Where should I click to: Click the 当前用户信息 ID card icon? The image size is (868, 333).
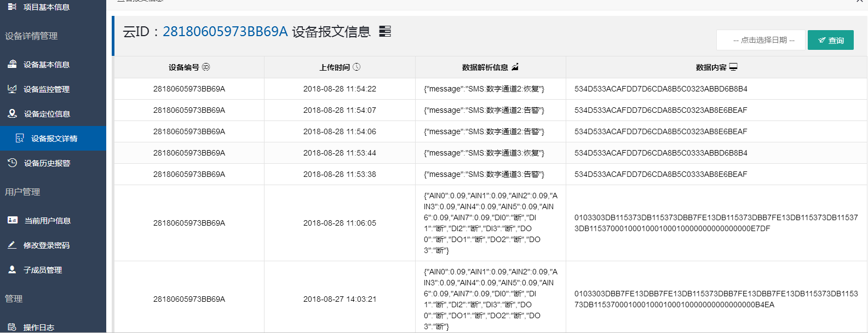pyautogui.click(x=13, y=220)
